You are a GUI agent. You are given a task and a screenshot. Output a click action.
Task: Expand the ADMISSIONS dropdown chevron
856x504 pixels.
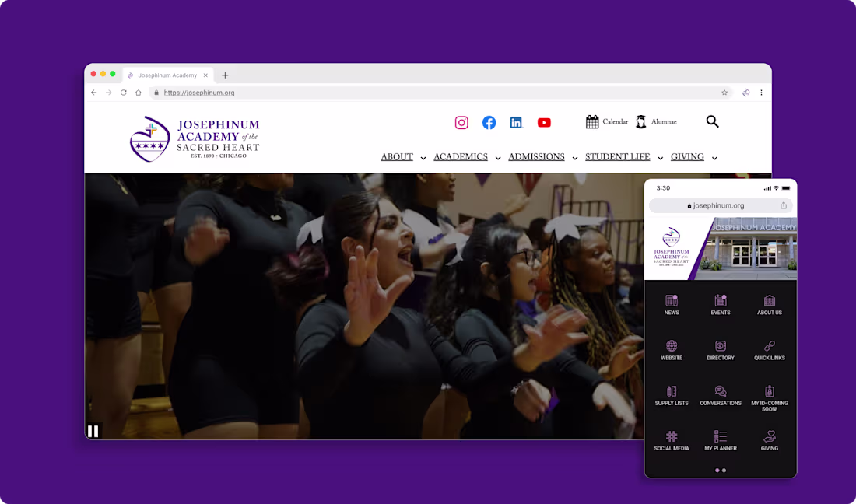(575, 158)
